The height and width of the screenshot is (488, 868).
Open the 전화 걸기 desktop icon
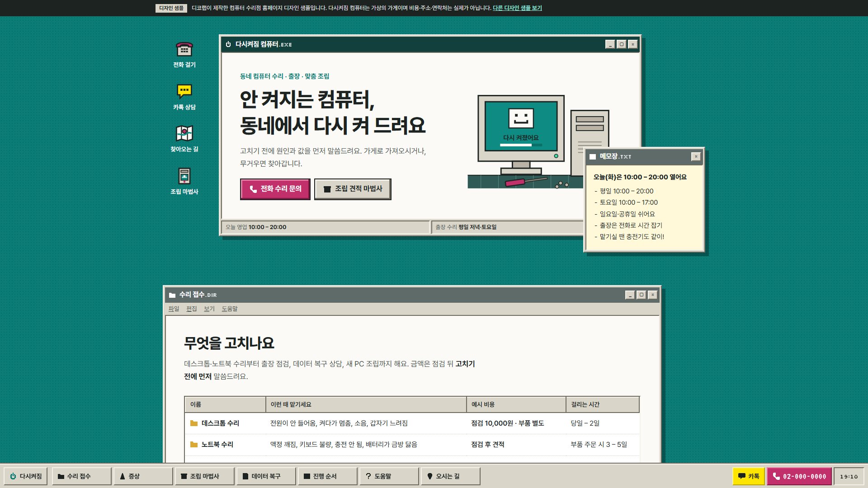(x=184, y=55)
